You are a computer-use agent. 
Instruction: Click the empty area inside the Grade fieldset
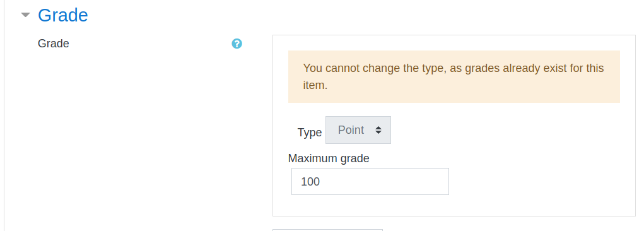click(534, 164)
